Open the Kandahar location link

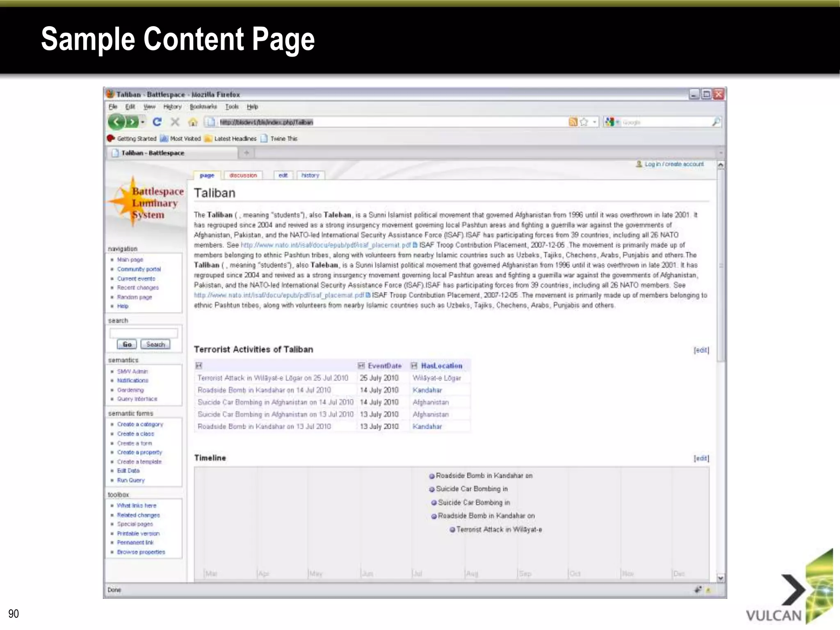[x=427, y=390]
